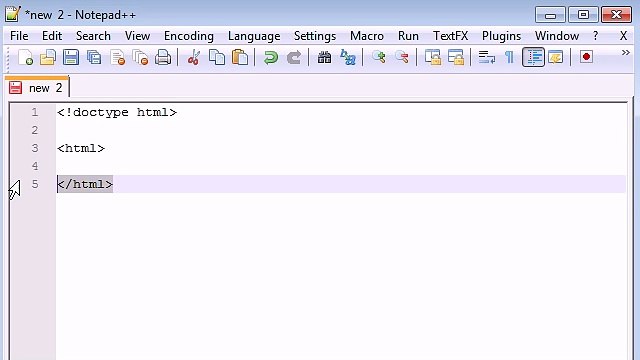This screenshot has width=640, height=360.
Task: Open the ? help menu
Action: pos(596,36)
